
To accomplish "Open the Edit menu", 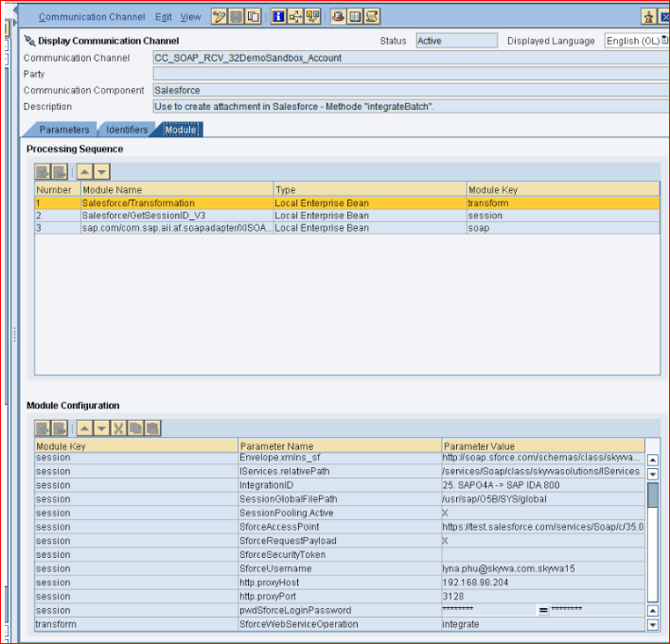I will (164, 17).
